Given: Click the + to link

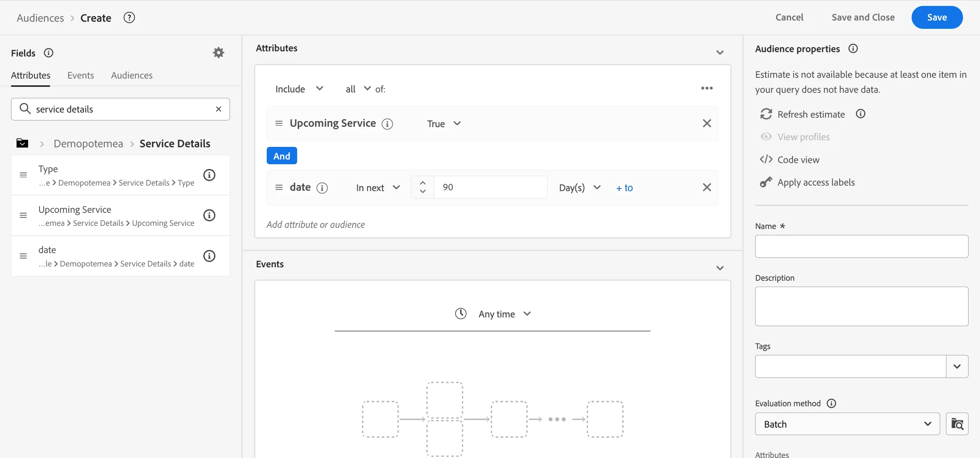Looking at the screenshot, I should coord(624,188).
